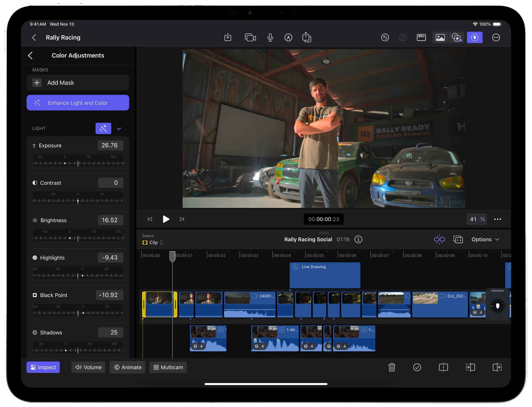Click the split clip icon
The width and height of the screenshot is (532, 407).
(443, 367)
